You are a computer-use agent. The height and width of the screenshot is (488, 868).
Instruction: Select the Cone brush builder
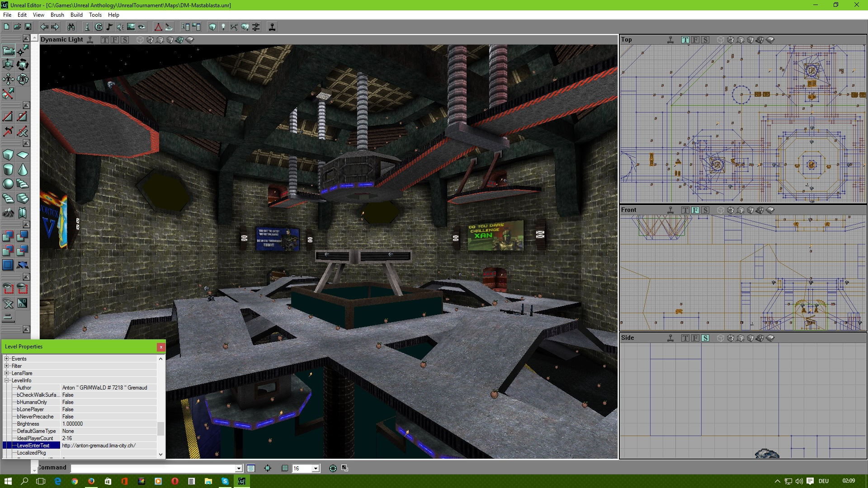tap(23, 170)
